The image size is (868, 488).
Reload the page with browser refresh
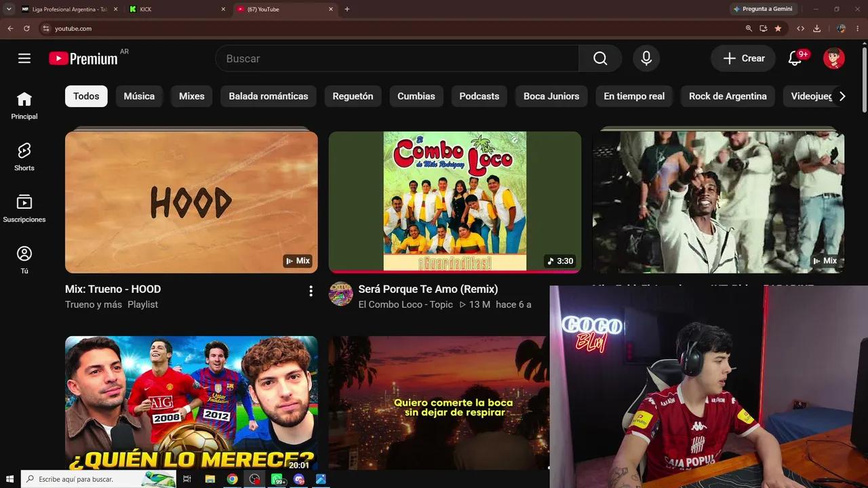(26, 28)
